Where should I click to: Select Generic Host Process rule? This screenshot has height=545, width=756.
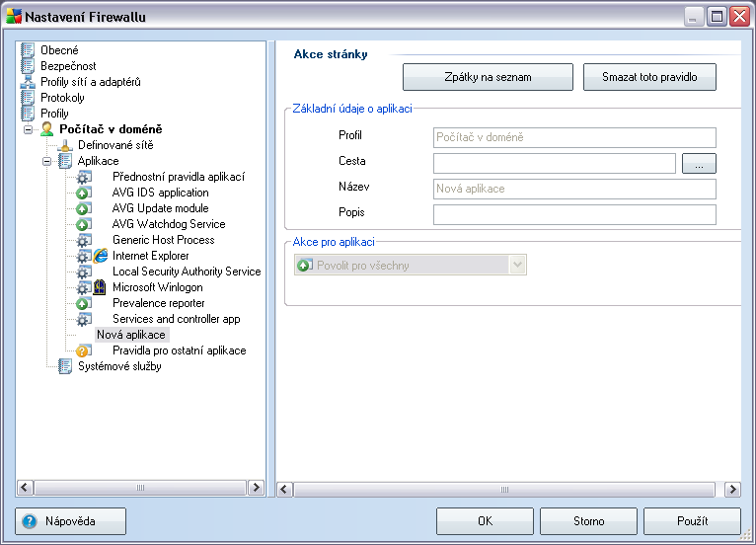164,240
